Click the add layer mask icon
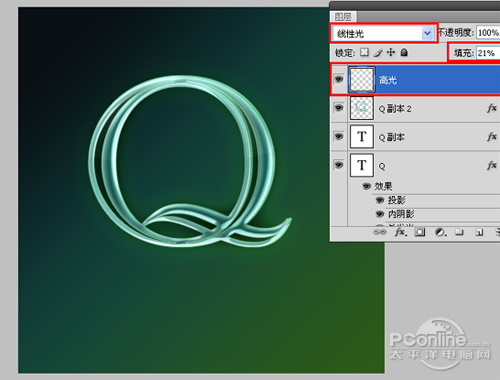 point(420,232)
